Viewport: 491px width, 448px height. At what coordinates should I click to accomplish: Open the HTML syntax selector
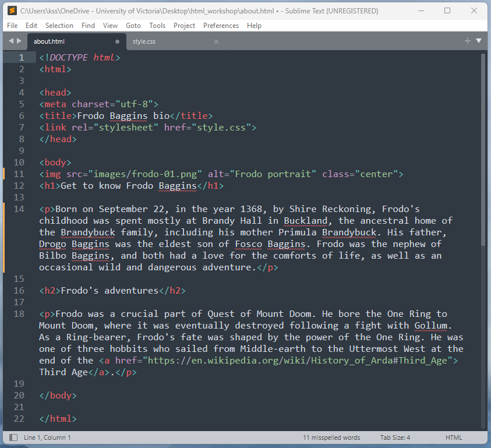454,438
